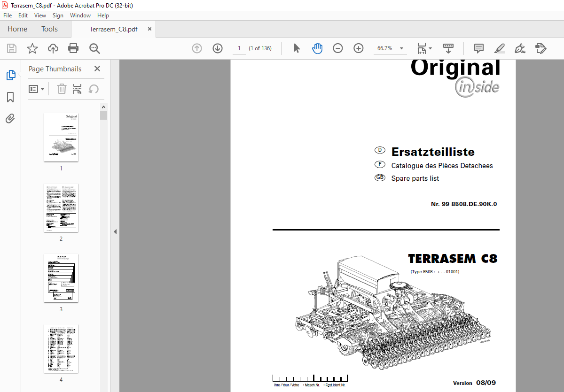Open the Sign document pen tool
This screenshot has width=564, height=392.
point(520,48)
